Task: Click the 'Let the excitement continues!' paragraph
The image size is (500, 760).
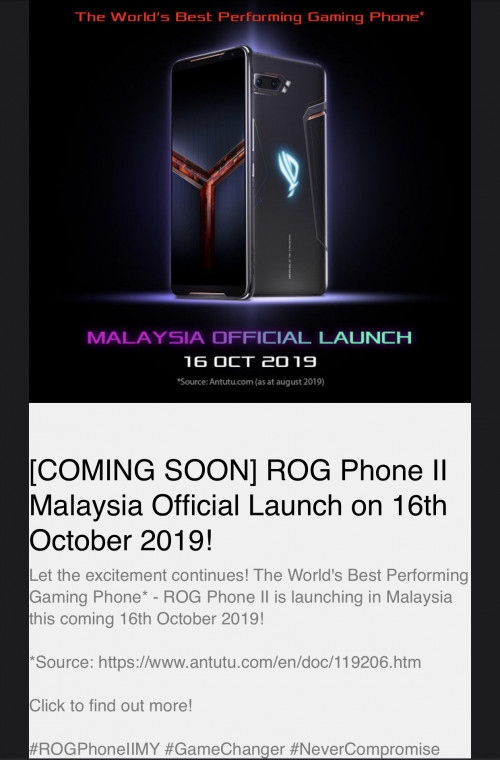Action: coord(249,597)
